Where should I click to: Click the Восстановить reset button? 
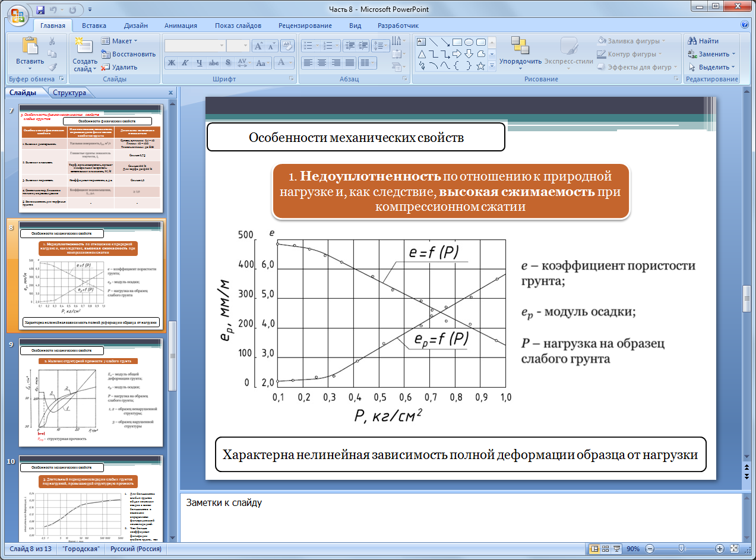coord(128,54)
